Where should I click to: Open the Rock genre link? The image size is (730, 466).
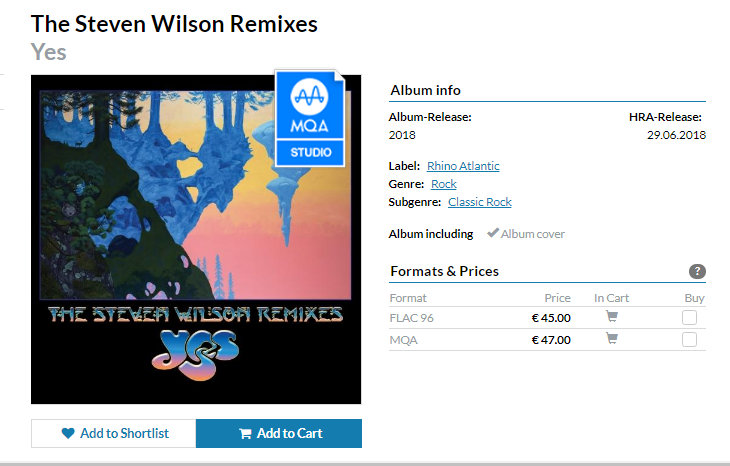pyautogui.click(x=444, y=184)
